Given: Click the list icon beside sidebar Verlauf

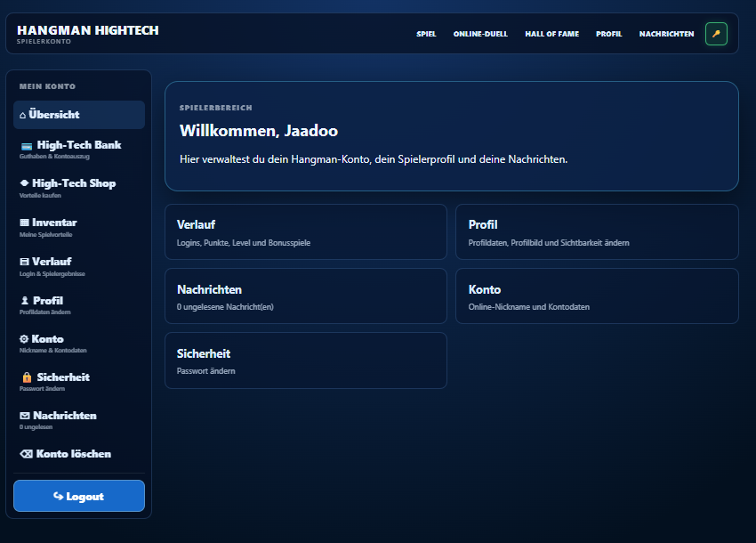Looking at the screenshot, I should pos(24,262).
